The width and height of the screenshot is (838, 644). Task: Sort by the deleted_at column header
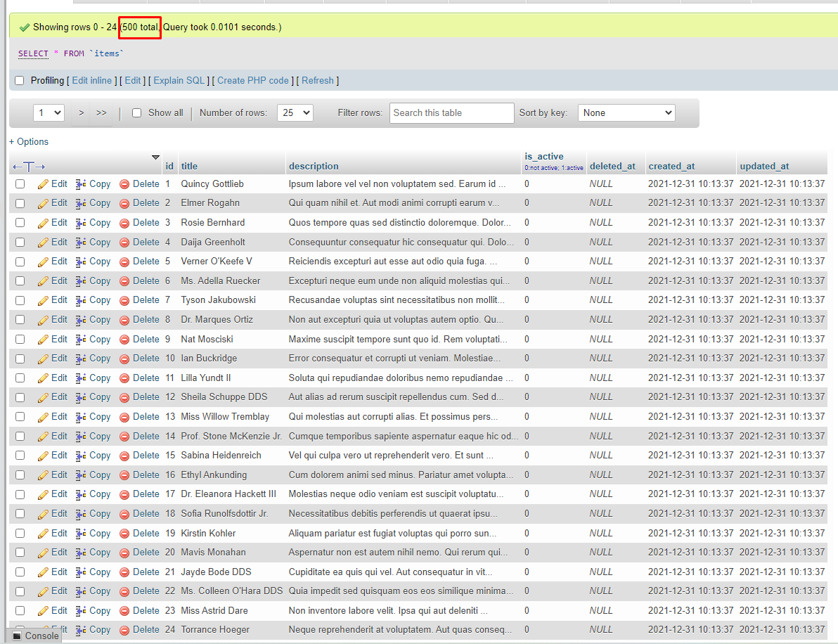click(612, 166)
